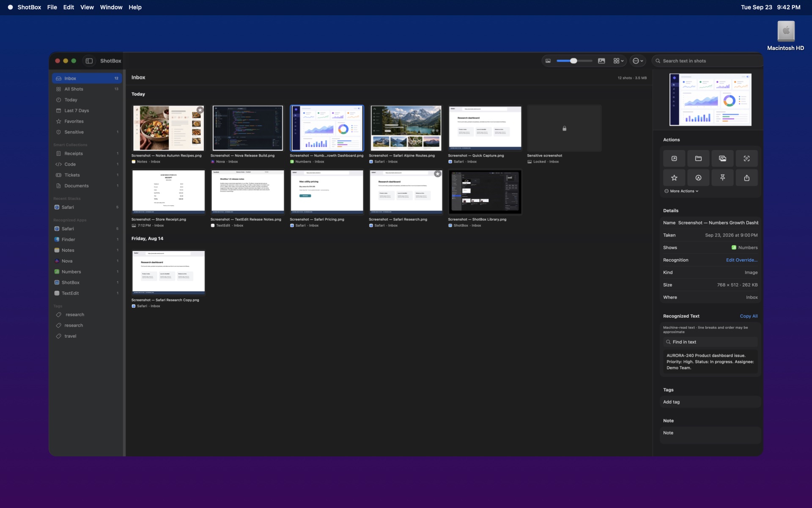Click the inspector preview image
This screenshot has width=812, height=508.
coord(710,99)
